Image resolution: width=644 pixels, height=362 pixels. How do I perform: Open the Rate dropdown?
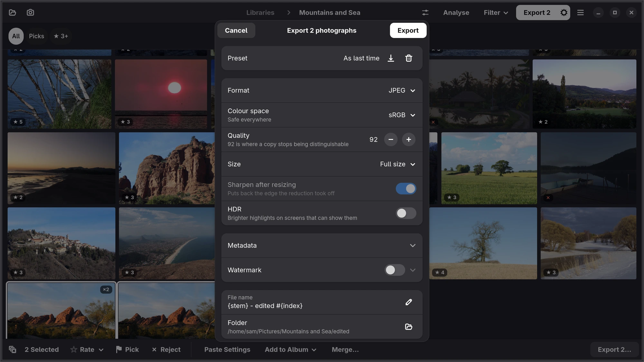click(x=87, y=349)
